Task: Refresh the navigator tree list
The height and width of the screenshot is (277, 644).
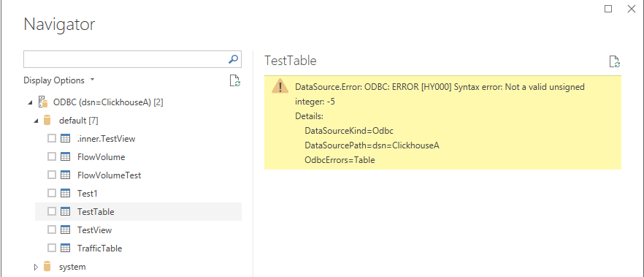Action: [235, 80]
